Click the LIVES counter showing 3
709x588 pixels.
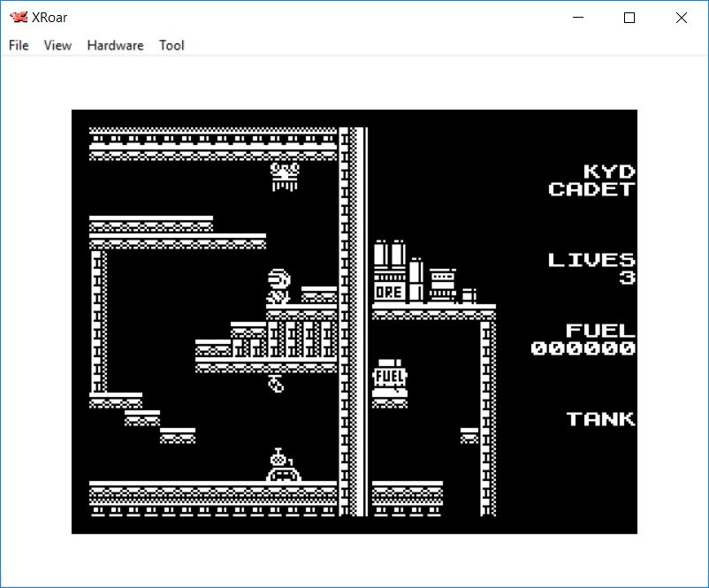[x=592, y=269]
